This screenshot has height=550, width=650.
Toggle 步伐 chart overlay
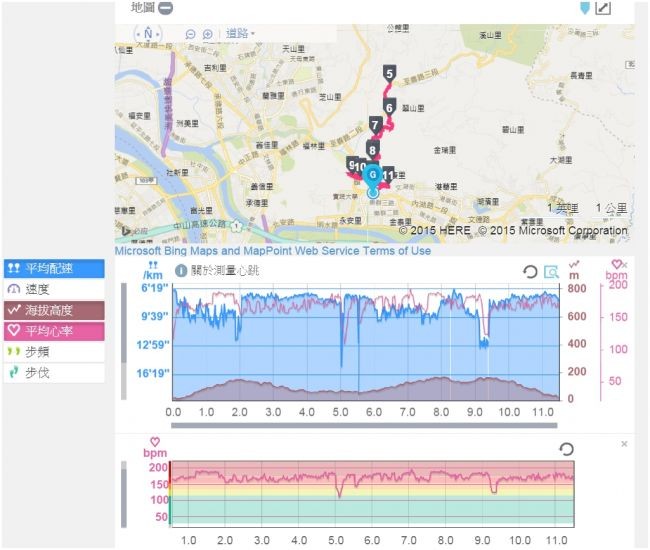pyautogui.click(x=54, y=373)
